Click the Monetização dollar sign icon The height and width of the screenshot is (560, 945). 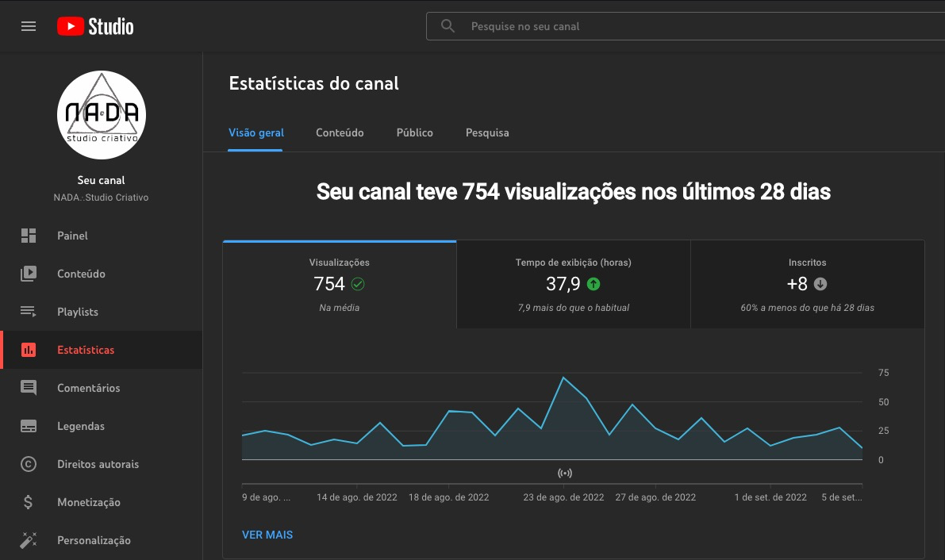point(29,502)
